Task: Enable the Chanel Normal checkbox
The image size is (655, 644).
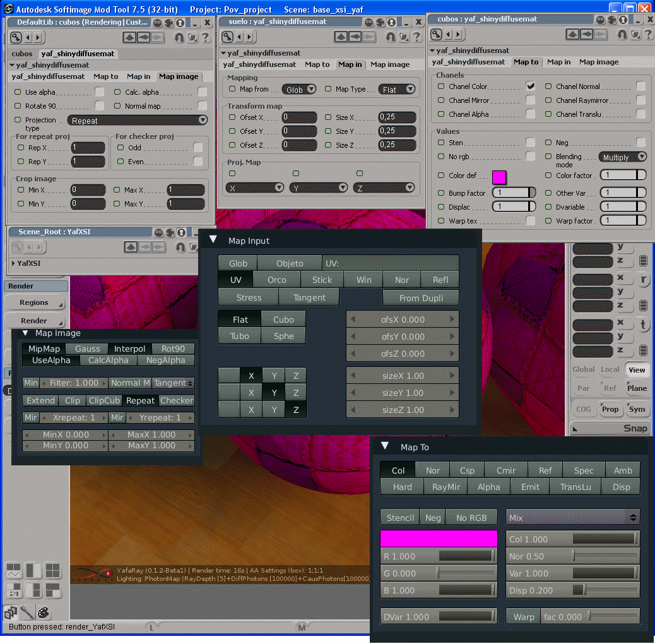Action: coord(640,86)
